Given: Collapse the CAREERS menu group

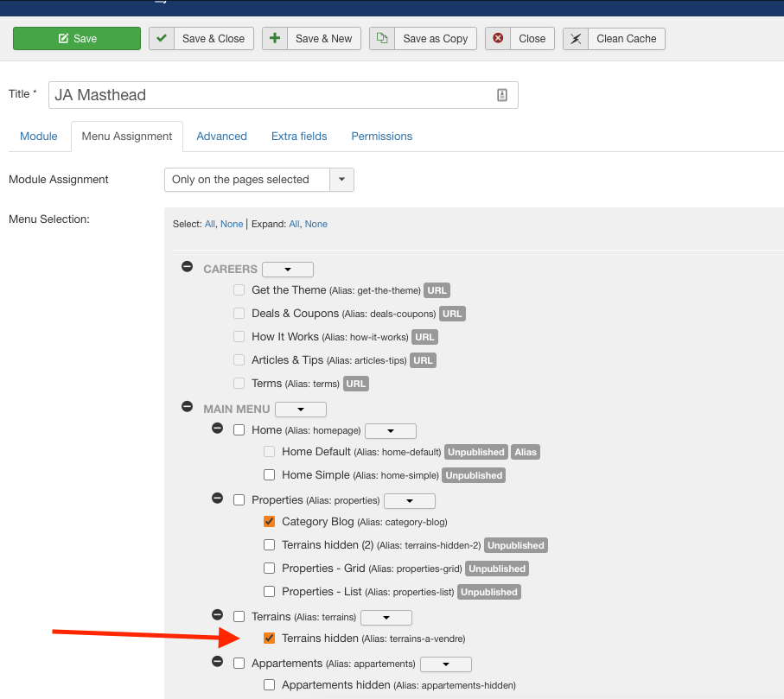Looking at the screenshot, I should tap(187, 267).
